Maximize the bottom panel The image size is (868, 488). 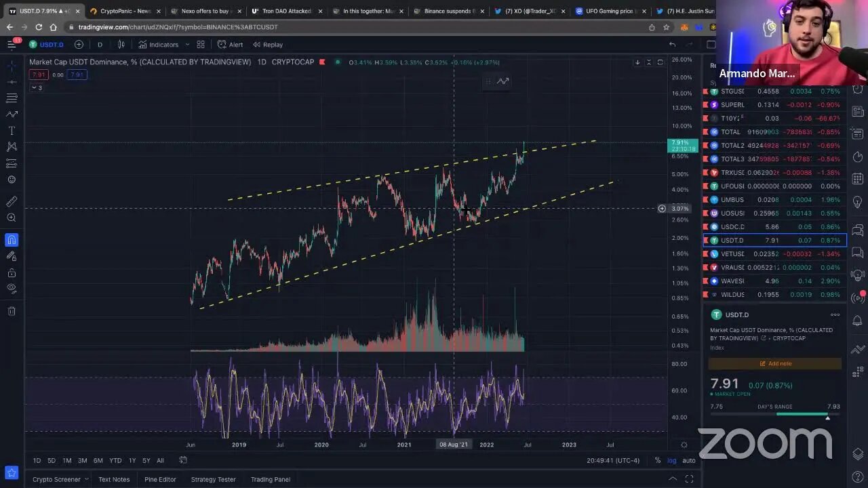coord(689,479)
